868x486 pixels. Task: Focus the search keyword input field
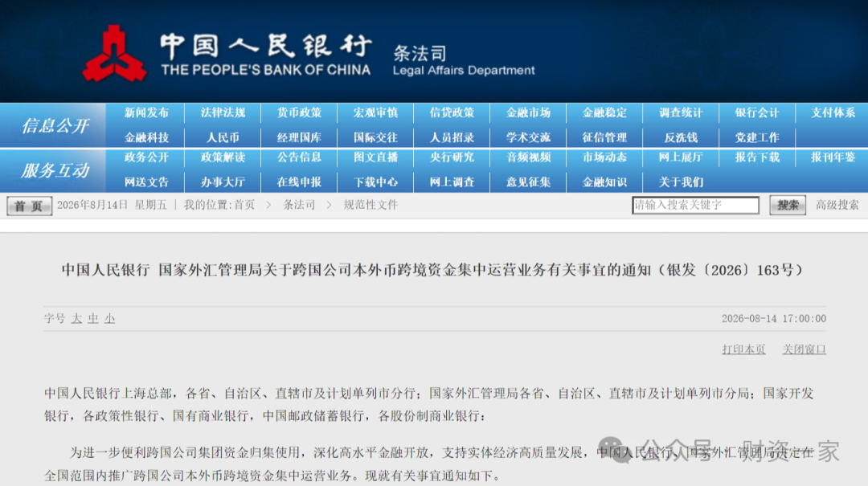click(x=695, y=206)
